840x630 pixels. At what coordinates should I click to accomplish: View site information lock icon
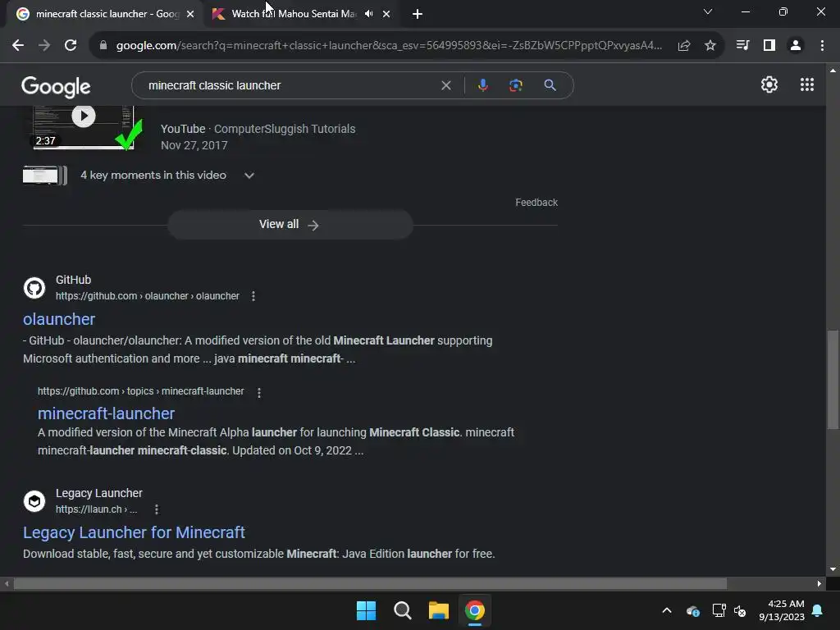(103, 46)
